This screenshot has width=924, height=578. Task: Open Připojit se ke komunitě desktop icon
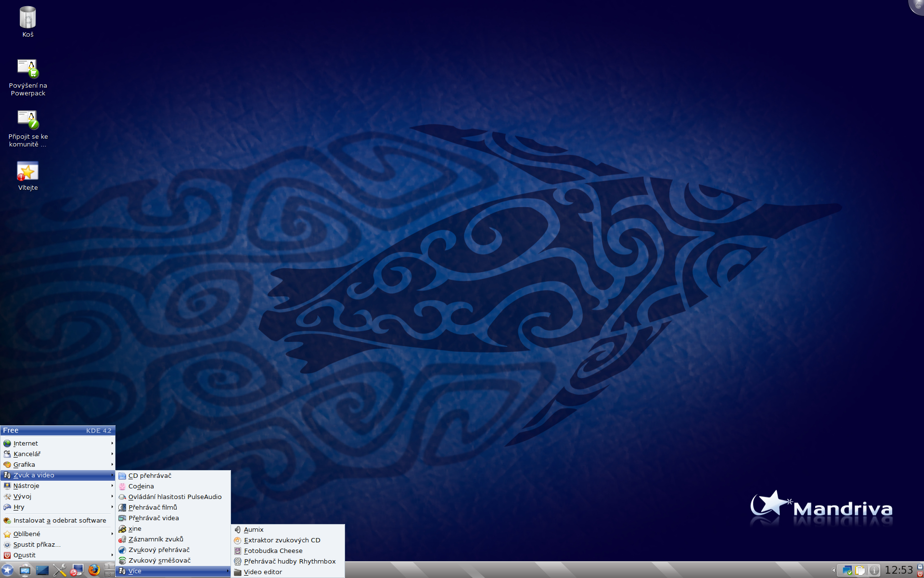pyautogui.click(x=28, y=129)
